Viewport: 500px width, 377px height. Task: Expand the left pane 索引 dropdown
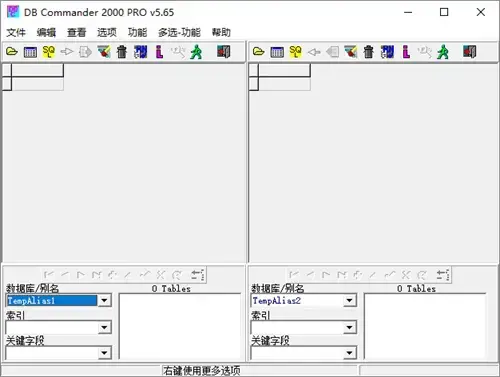pos(104,327)
